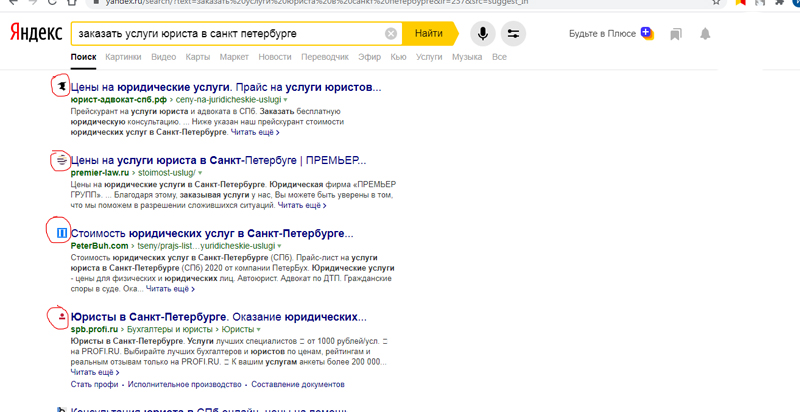The image size is (800, 412).
Task: Select the Поиск tab
Action: [x=83, y=57]
